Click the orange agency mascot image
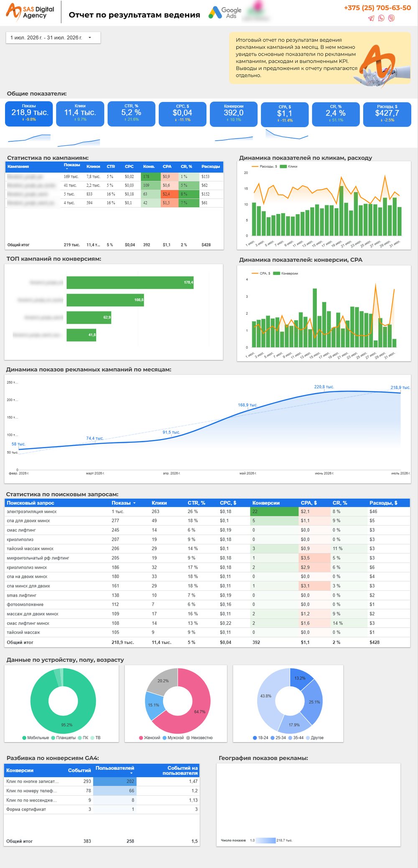Screen dimensions: 418x868 pyautogui.click(x=376, y=65)
